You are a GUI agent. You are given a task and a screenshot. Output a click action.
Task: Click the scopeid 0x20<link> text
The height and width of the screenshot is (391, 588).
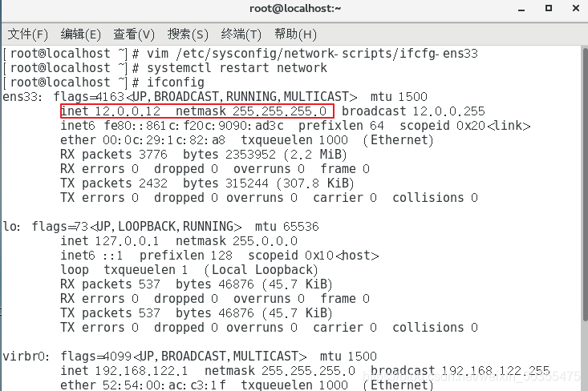point(465,126)
